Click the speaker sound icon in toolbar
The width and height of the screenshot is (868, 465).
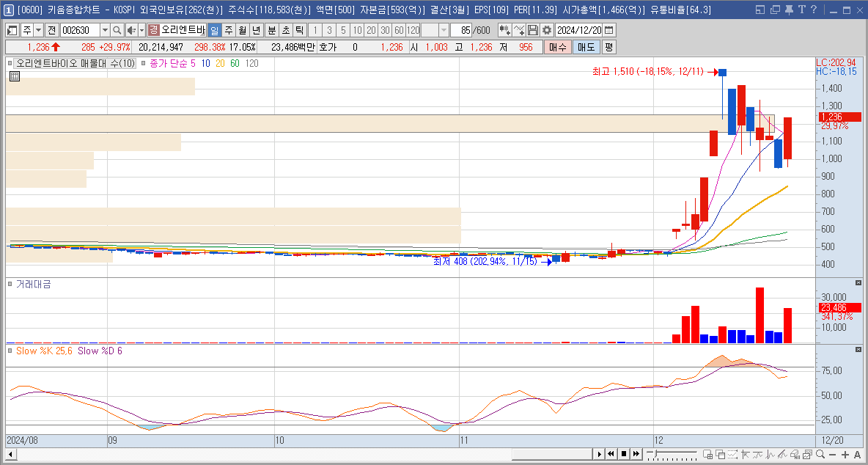click(x=131, y=31)
